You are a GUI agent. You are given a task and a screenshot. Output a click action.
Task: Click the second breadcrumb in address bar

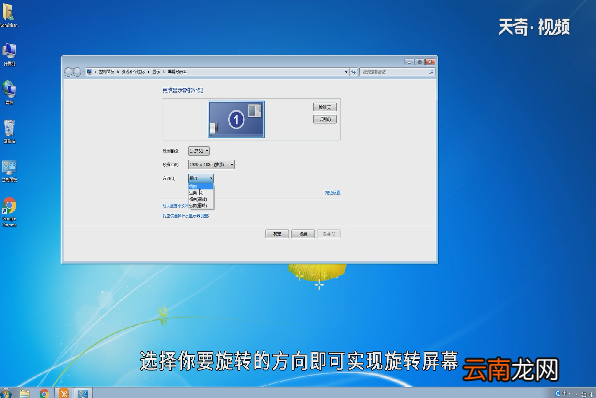[x=133, y=72]
